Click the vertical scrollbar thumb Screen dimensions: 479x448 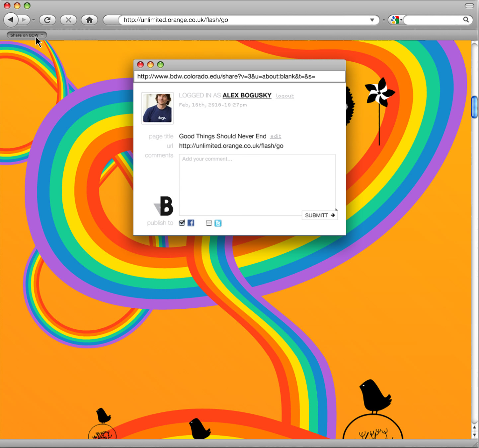(475, 107)
